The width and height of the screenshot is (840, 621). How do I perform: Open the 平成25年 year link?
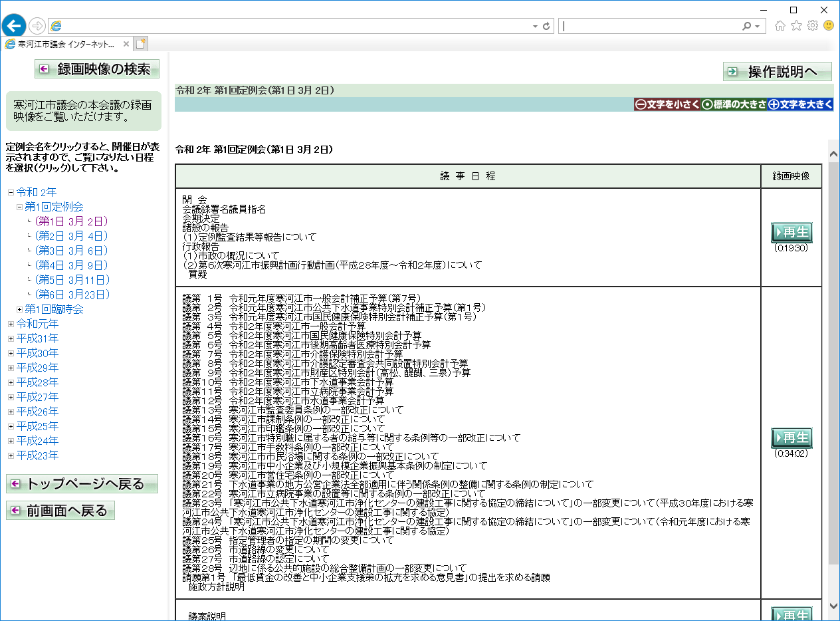click(37, 426)
